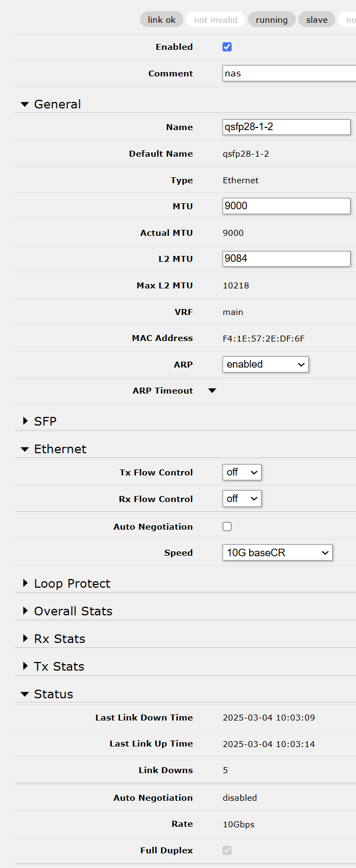Click inside the Comment input field

pos(282,73)
